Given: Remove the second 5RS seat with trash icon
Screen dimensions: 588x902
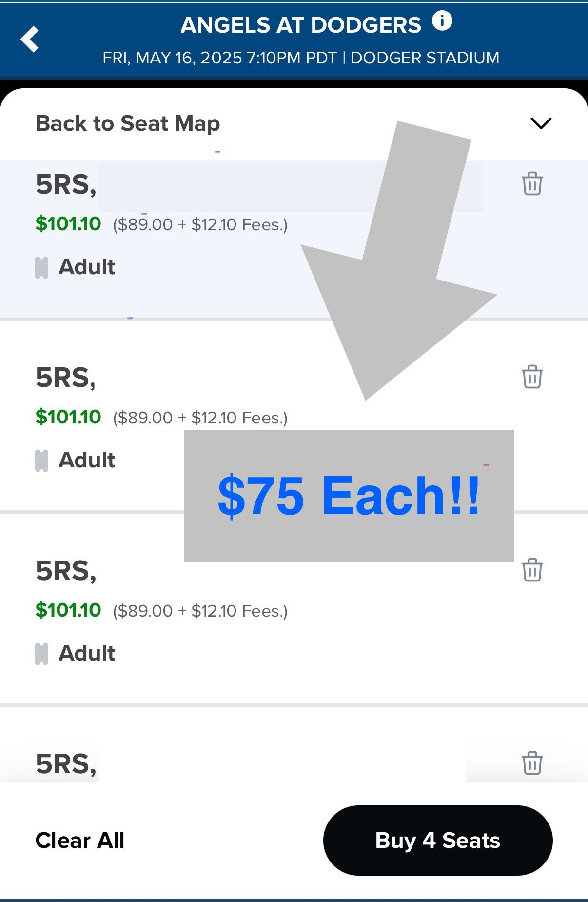Looking at the screenshot, I should coord(532,377).
